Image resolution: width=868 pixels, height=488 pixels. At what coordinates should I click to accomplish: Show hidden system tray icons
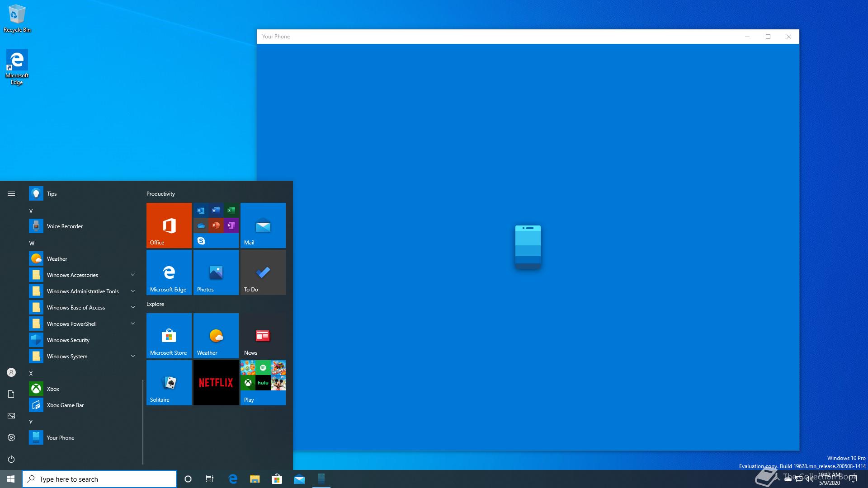point(777,479)
